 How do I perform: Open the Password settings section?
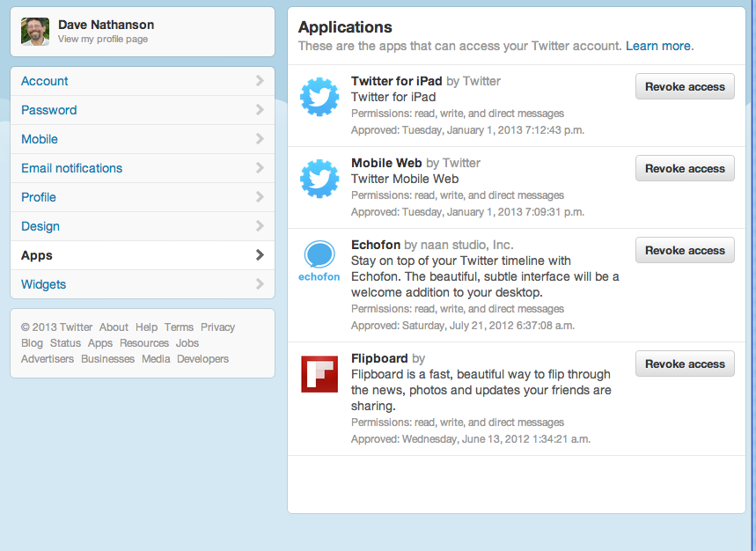tap(143, 110)
